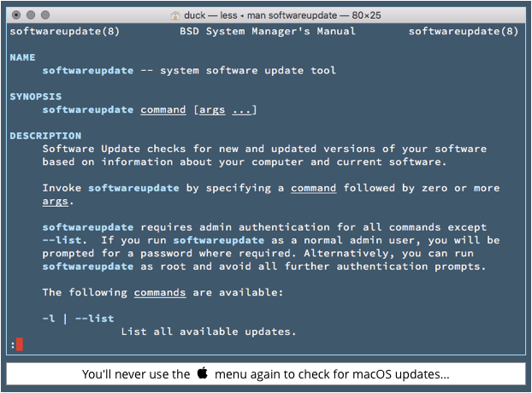
Task: Click the '-l' short option flag
Action: coord(49,319)
